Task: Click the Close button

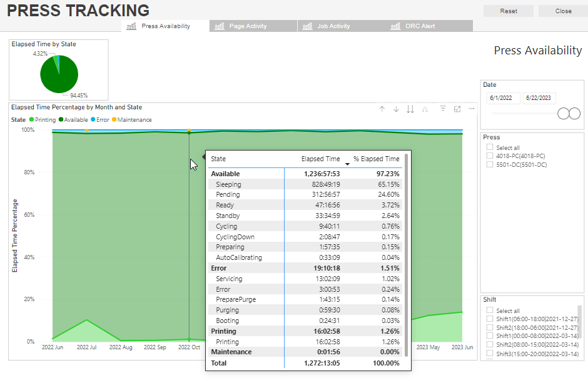Action: [563, 11]
